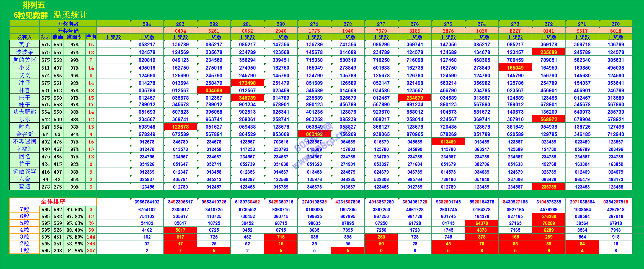Click the red highlighted cell 013459
The image size is (644, 269).
tap(448, 142)
